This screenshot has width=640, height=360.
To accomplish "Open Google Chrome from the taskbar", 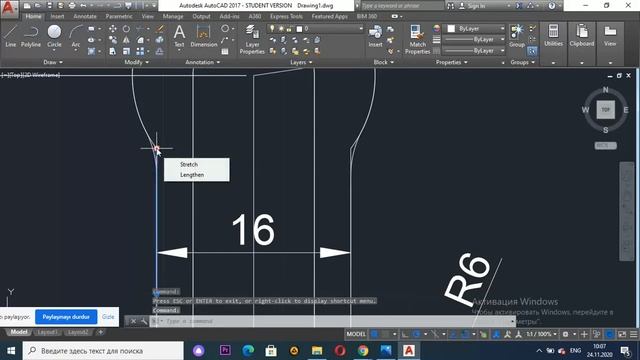I will click(363, 351).
